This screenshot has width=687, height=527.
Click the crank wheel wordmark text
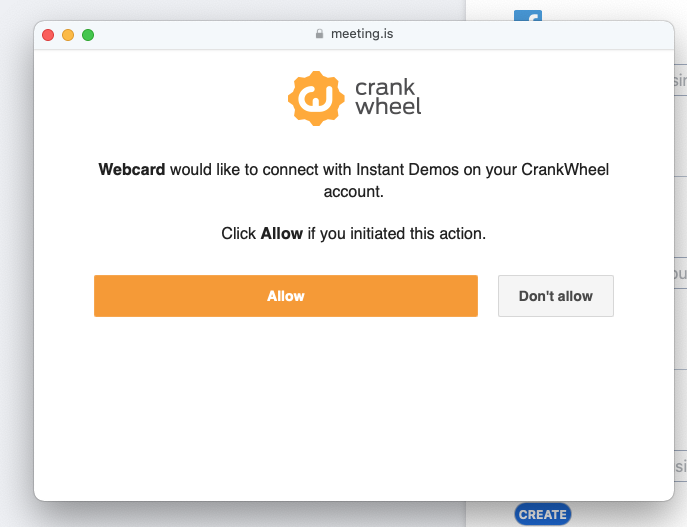[x=388, y=97]
